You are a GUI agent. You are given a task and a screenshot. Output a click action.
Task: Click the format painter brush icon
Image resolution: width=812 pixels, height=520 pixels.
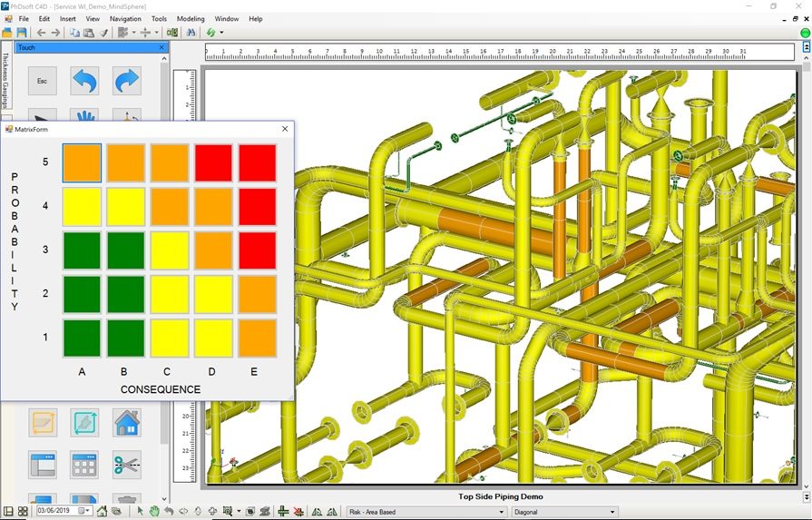point(103,33)
